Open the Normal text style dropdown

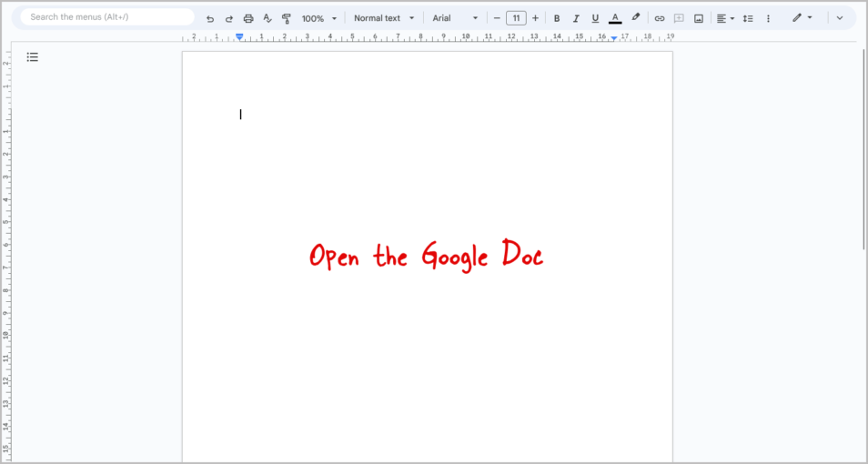(384, 18)
